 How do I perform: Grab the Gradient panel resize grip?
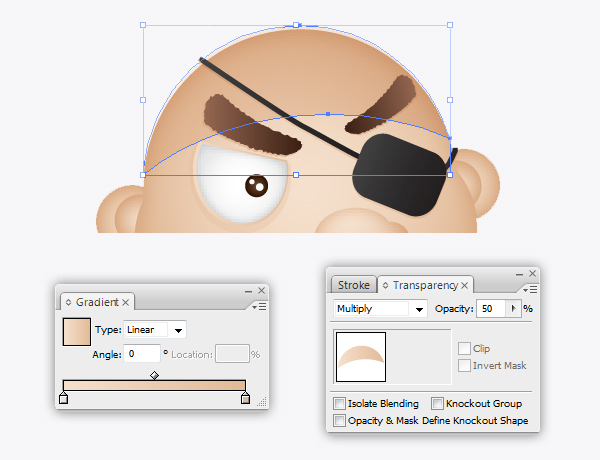coord(262,402)
